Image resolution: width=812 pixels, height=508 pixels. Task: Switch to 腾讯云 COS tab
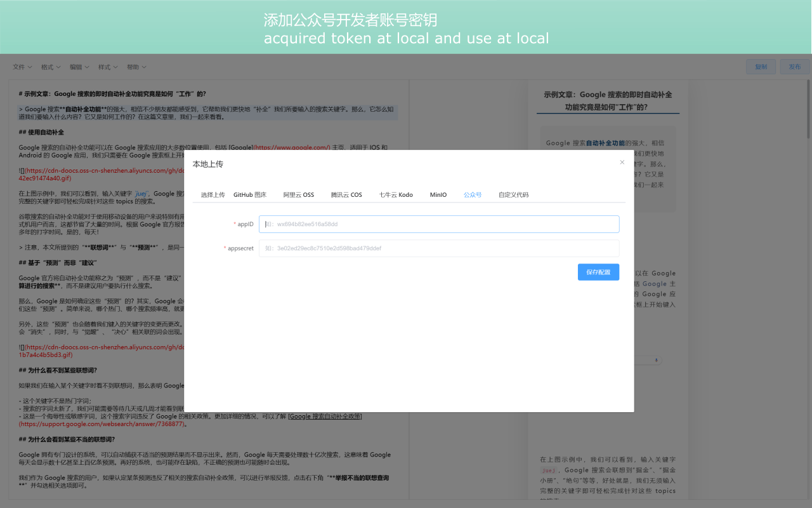coord(346,195)
